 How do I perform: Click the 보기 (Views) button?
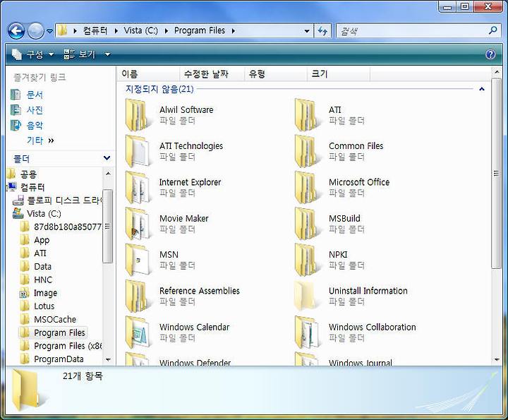pos(79,54)
